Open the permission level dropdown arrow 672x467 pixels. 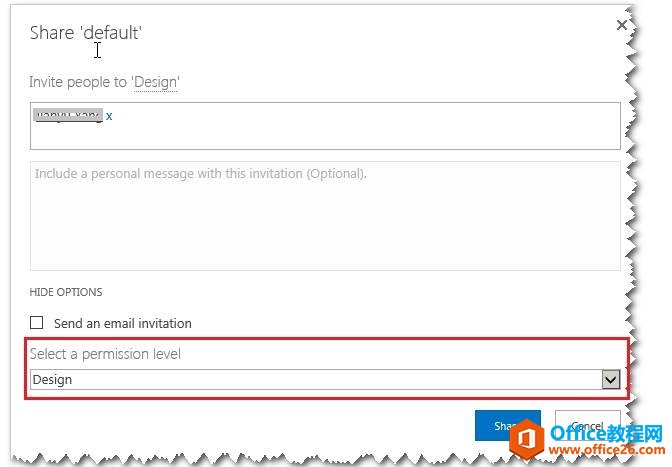click(x=609, y=379)
